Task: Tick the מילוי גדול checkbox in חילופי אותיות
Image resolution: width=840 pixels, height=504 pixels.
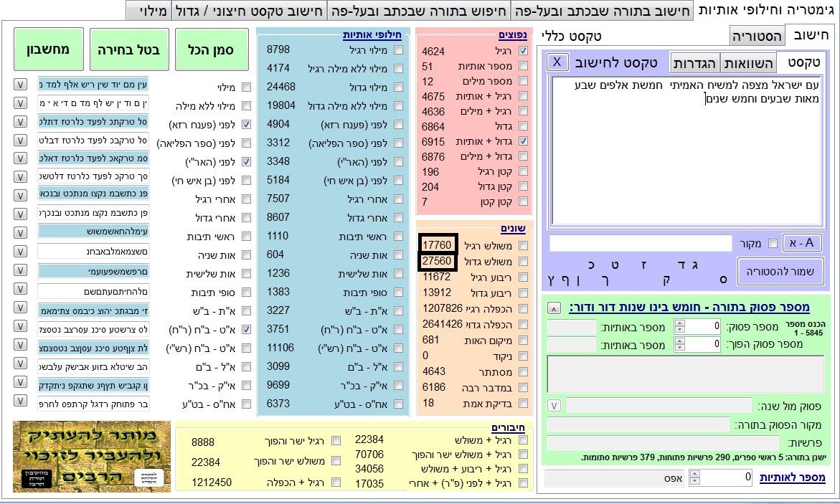Action: tap(398, 87)
